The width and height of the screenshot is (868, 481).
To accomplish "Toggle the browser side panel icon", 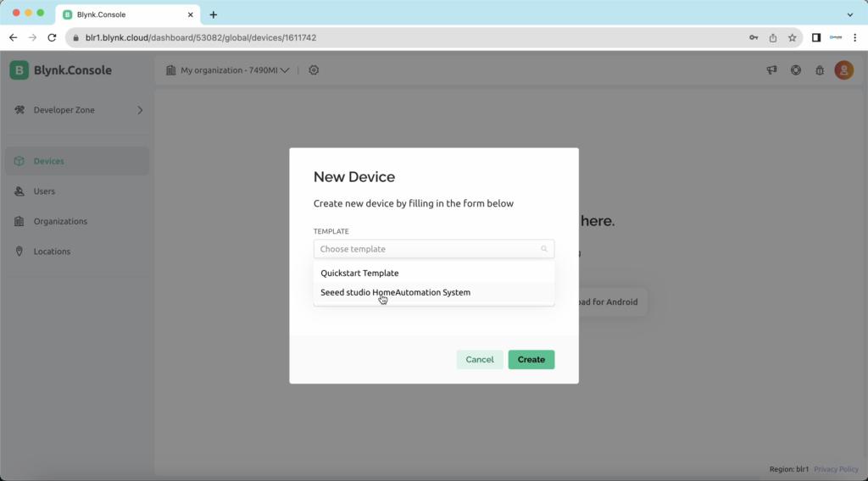I will 816,37.
